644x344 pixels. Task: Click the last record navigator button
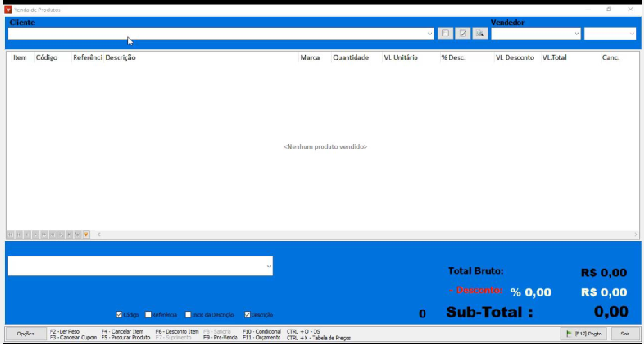point(52,235)
